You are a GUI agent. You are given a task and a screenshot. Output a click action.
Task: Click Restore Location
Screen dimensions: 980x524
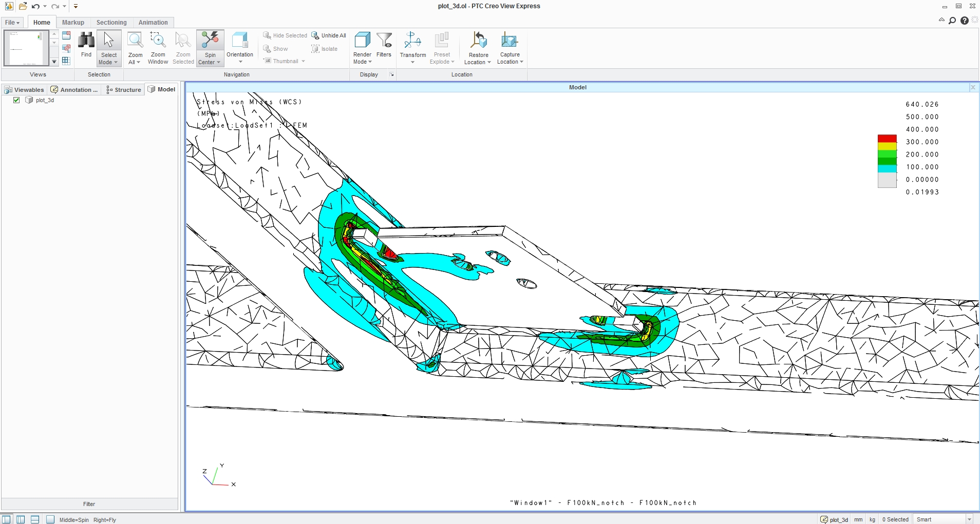(477, 47)
